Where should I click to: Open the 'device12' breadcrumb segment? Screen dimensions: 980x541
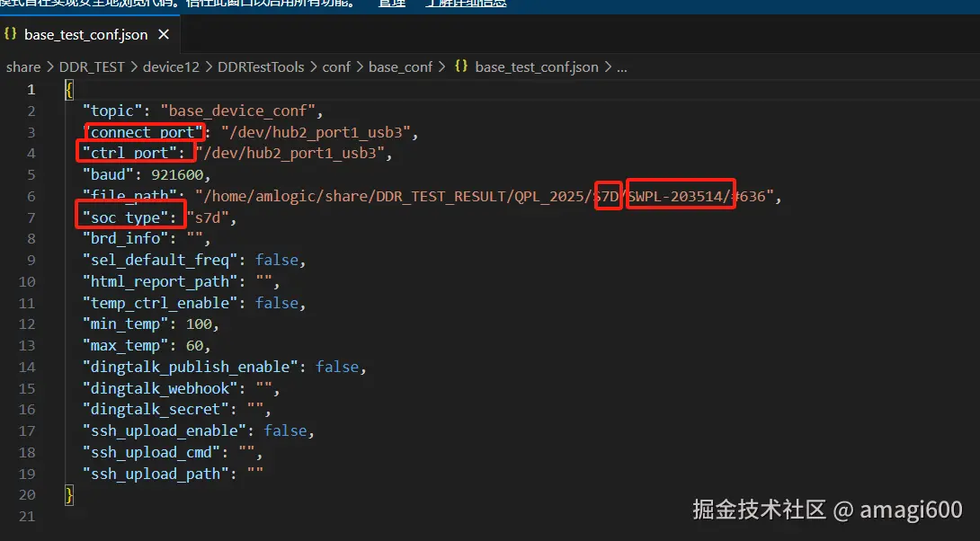tap(171, 67)
